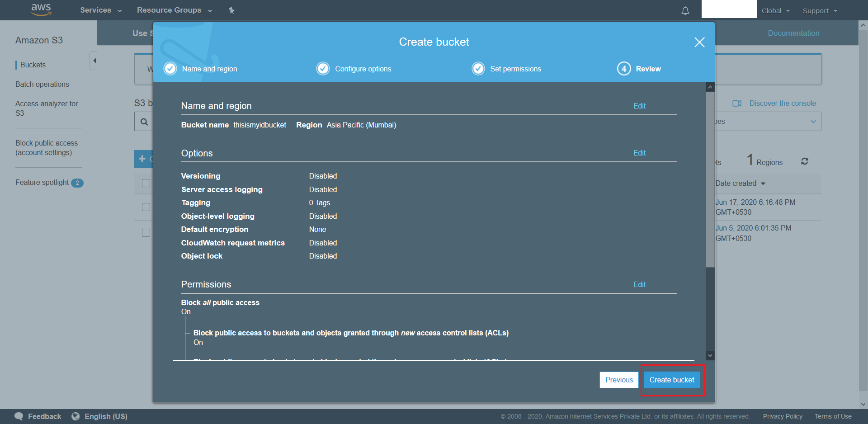868x424 pixels.
Task: Open Block public access account settings
Action: click(x=47, y=147)
